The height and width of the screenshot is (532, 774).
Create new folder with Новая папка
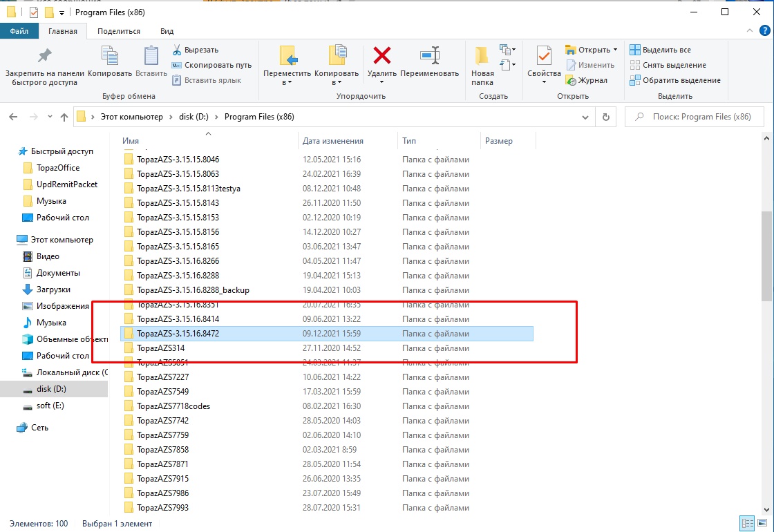point(482,66)
